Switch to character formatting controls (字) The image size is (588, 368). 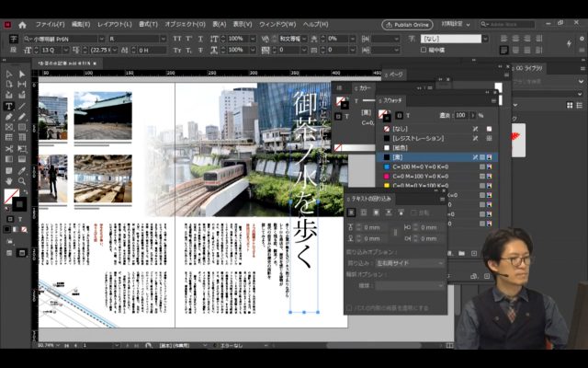click(14, 39)
